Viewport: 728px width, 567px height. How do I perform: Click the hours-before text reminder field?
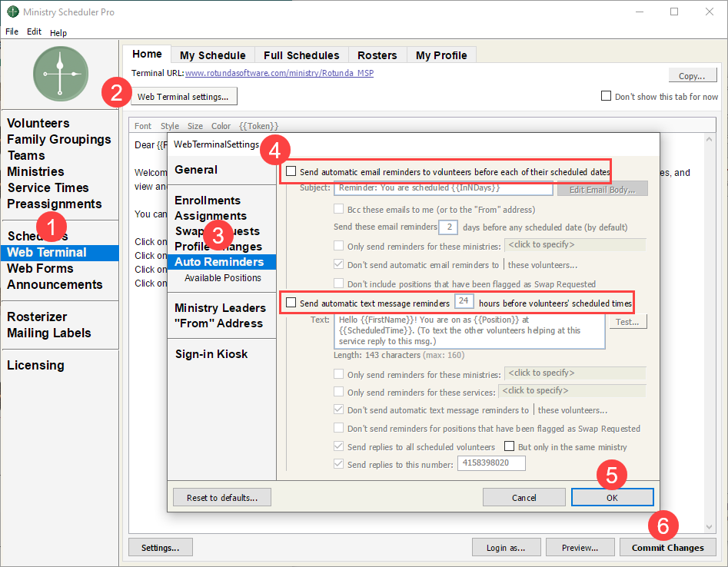pyautogui.click(x=464, y=302)
